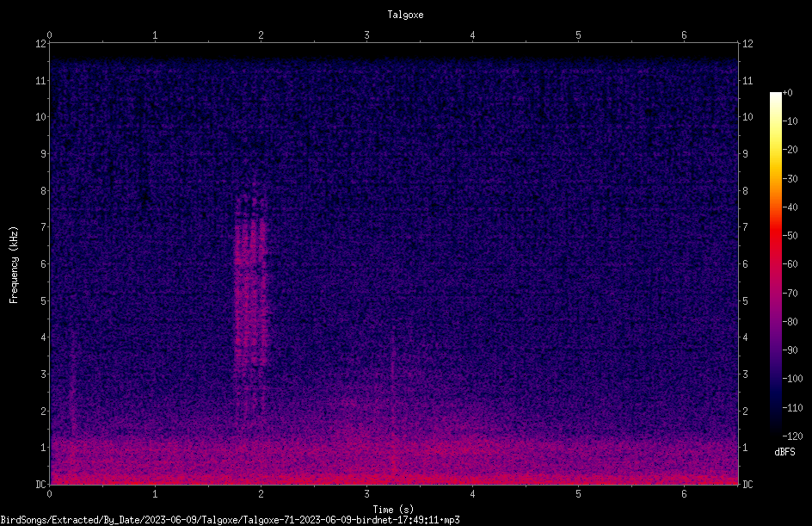This screenshot has height=526, width=812.
Task: Select the 12 kHz tick on left frequency axis
Action: (41, 44)
